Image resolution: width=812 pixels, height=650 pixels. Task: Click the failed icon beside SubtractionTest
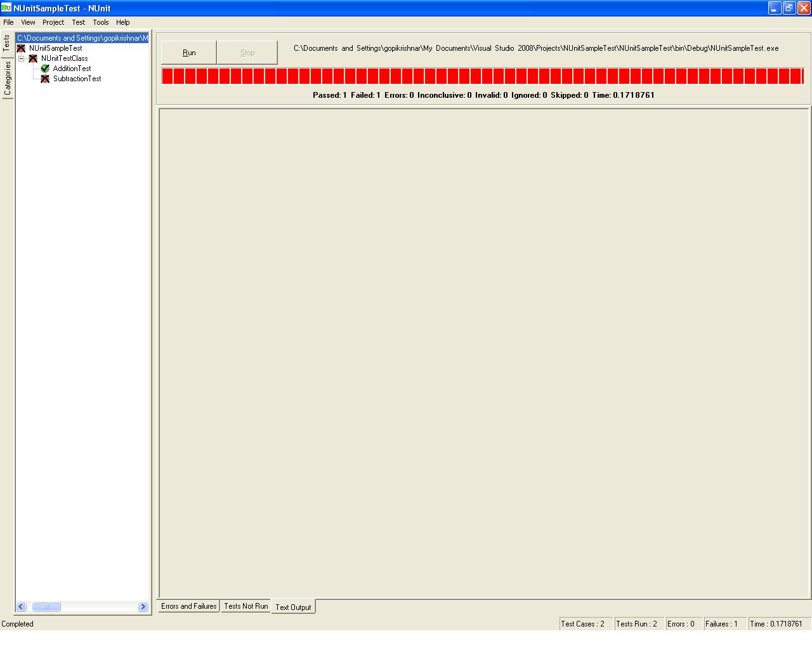(45, 79)
